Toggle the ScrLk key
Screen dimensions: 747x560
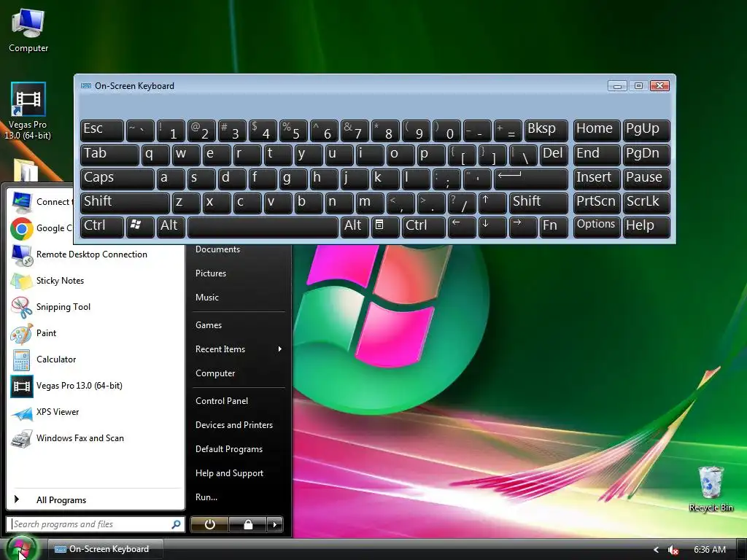tap(646, 203)
